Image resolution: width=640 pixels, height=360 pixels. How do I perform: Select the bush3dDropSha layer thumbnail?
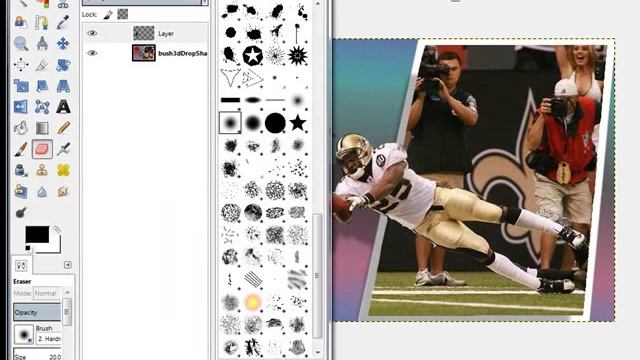[x=144, y=53]
